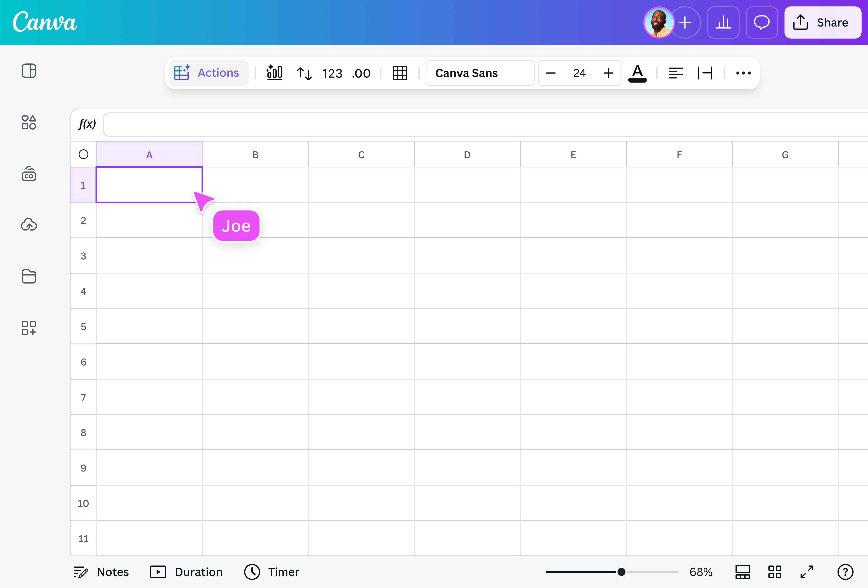868x588 pixels.
Task: Toggle decimal places with .00 icon
Action: (x=361, y=73)
